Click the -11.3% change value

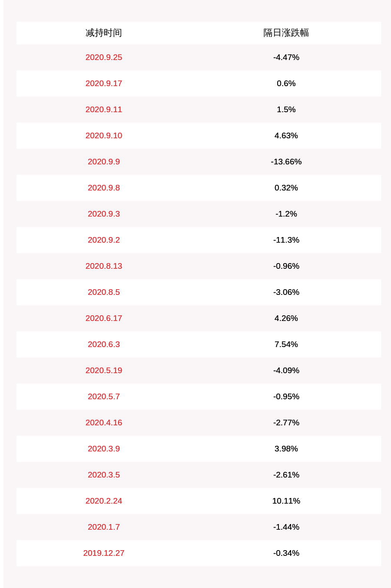coord(286,240)
